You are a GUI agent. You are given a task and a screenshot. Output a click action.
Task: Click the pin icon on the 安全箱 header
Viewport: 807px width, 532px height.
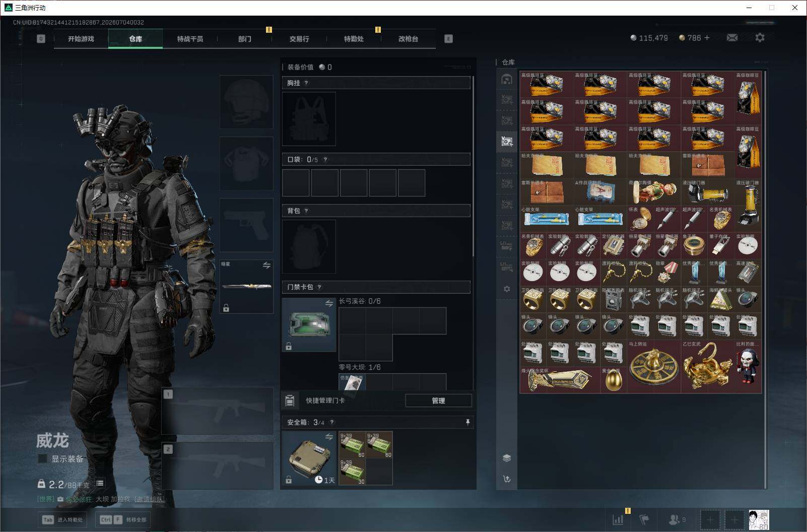[x=467, y=422]
